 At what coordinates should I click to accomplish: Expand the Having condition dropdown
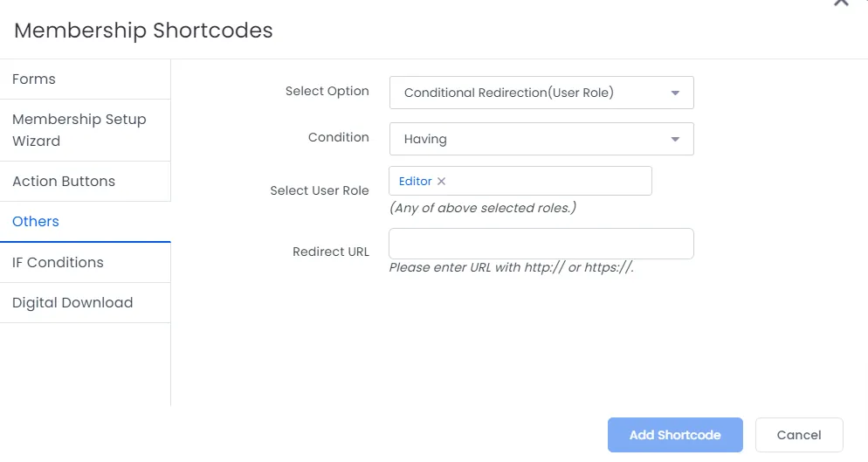pos(541,139)
